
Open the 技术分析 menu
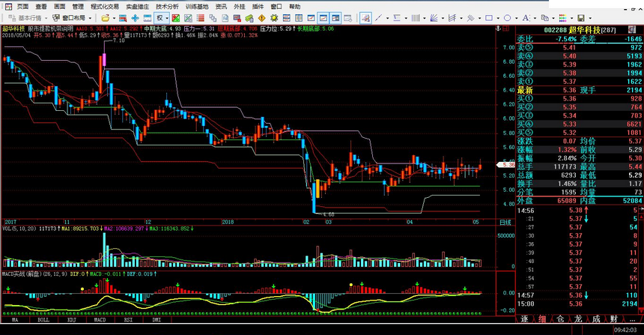coord(167,7)
